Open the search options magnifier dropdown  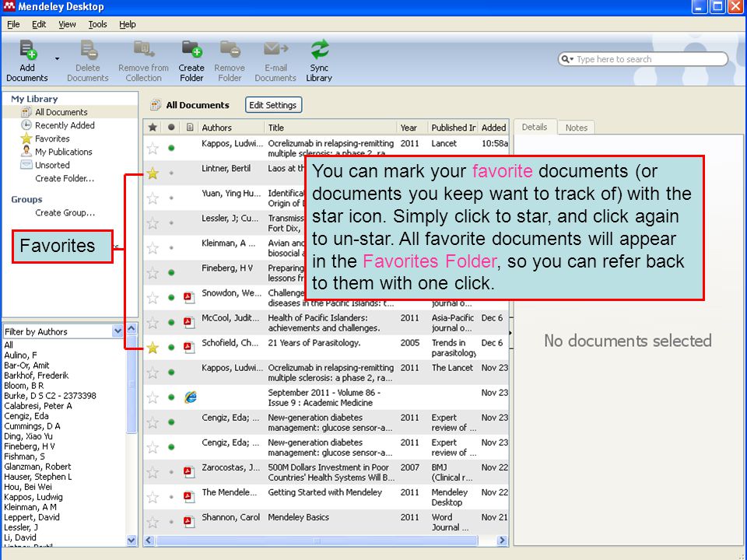567,59
